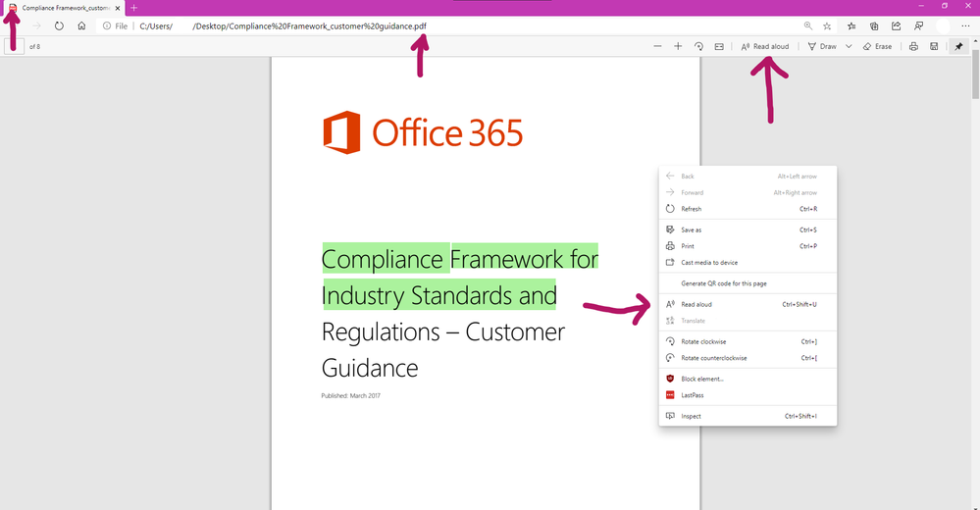Click the Share icon in browser toolbar
The height and width of the screenshot is (510, 980).
pyautogui.click(x=897, y=26)
